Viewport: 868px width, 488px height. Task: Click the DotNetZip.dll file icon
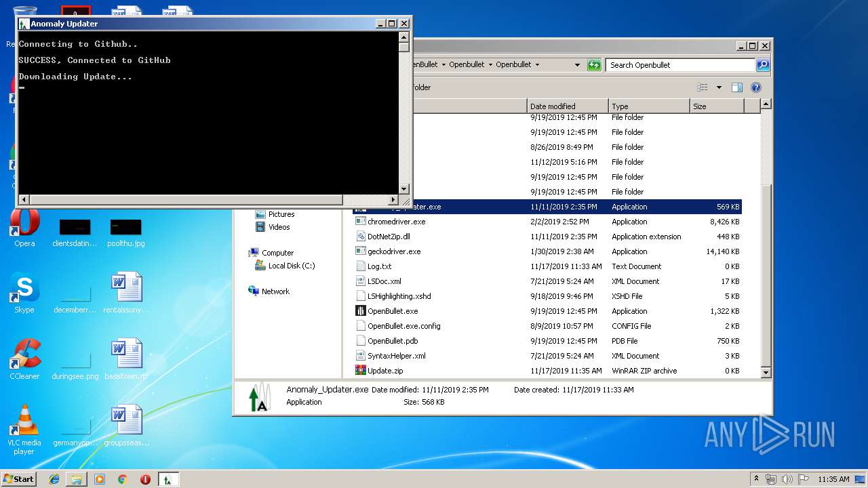coord(361,237)
